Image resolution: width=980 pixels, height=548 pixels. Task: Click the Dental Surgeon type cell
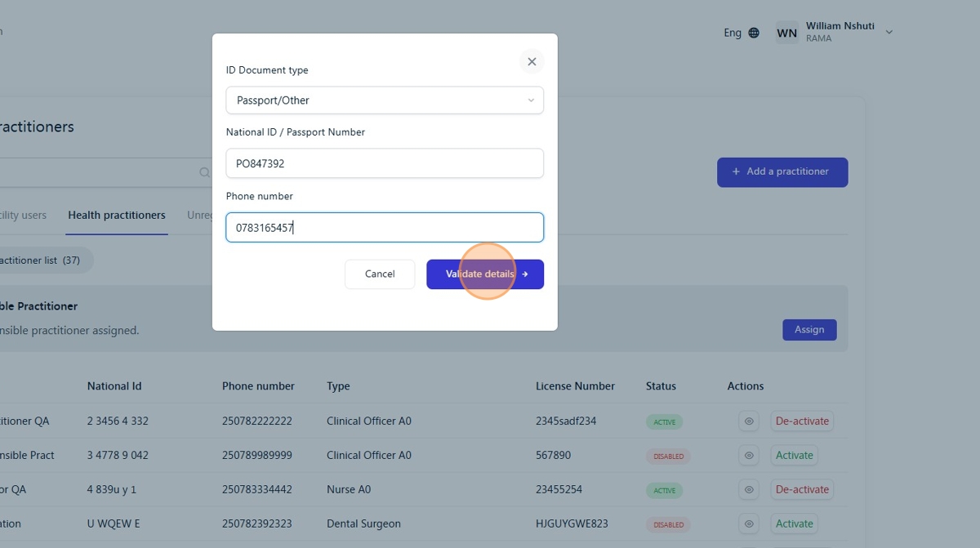pyautogui.click(x=363, y=524)
